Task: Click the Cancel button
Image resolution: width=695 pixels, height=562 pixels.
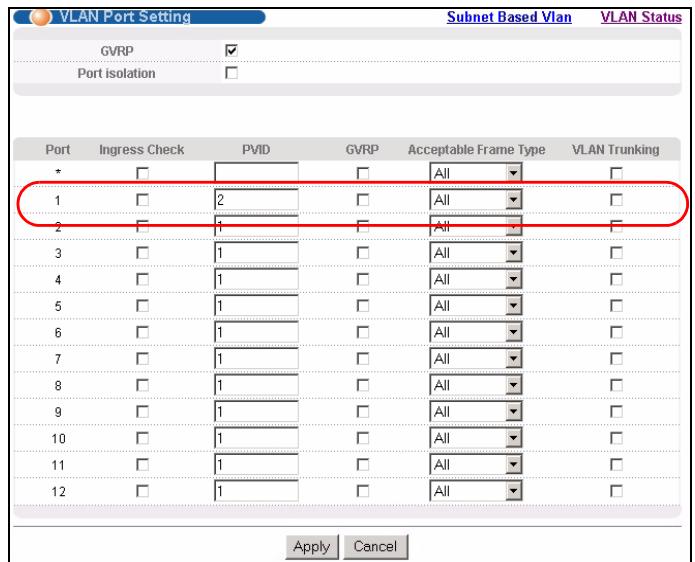Action: point(375,546)
